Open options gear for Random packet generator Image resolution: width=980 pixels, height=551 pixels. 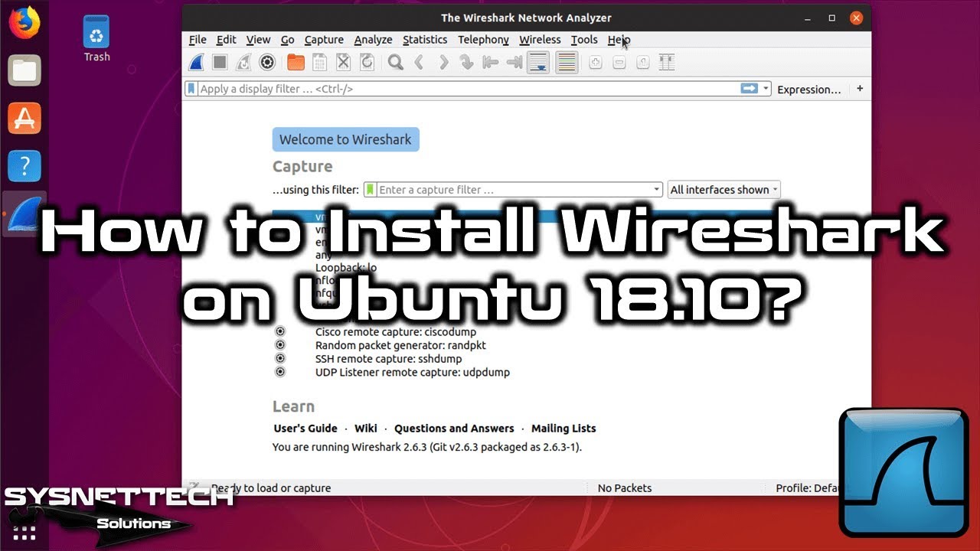pyautogui.click(x=280, y=345)
